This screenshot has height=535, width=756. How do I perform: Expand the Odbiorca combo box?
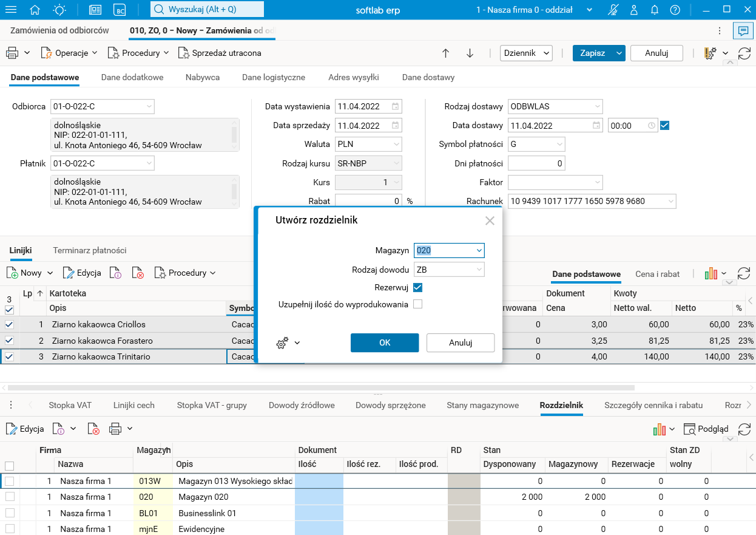149,107
